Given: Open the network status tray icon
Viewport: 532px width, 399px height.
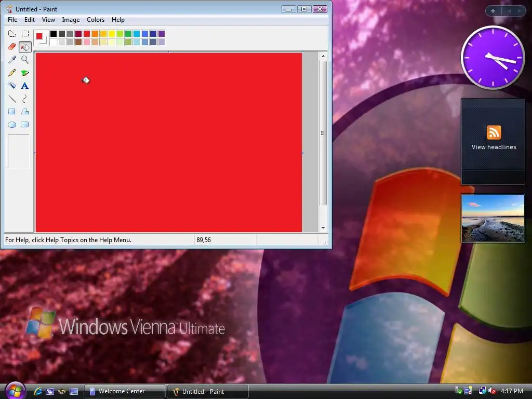Looking at the screenshot, I should tap(482, 391).
